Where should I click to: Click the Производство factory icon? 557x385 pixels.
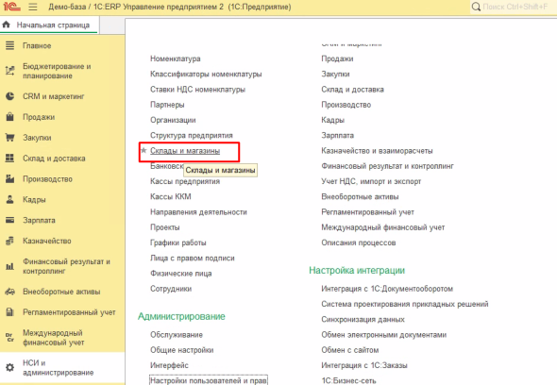pos(10,179)
